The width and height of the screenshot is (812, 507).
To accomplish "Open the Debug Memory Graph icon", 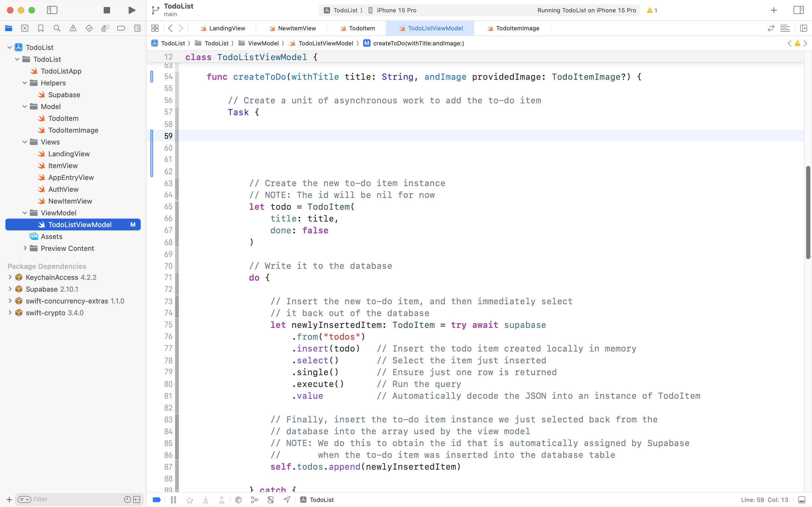I will (255, 500).
